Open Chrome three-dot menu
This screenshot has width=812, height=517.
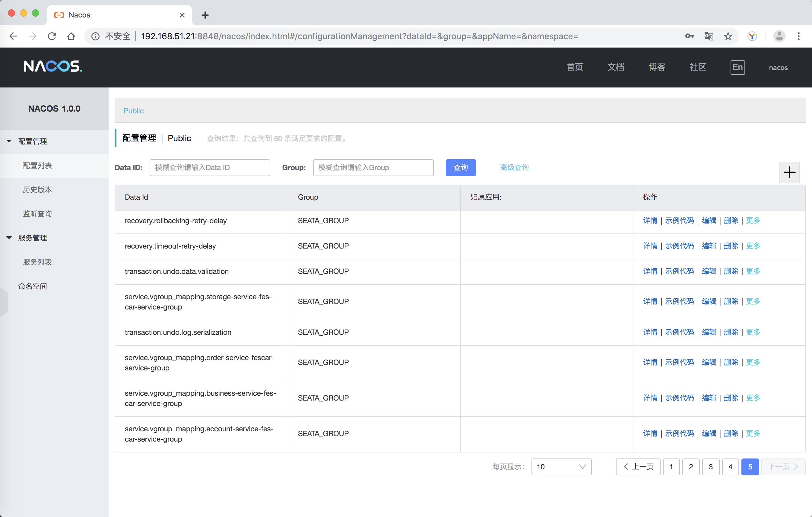798,36
